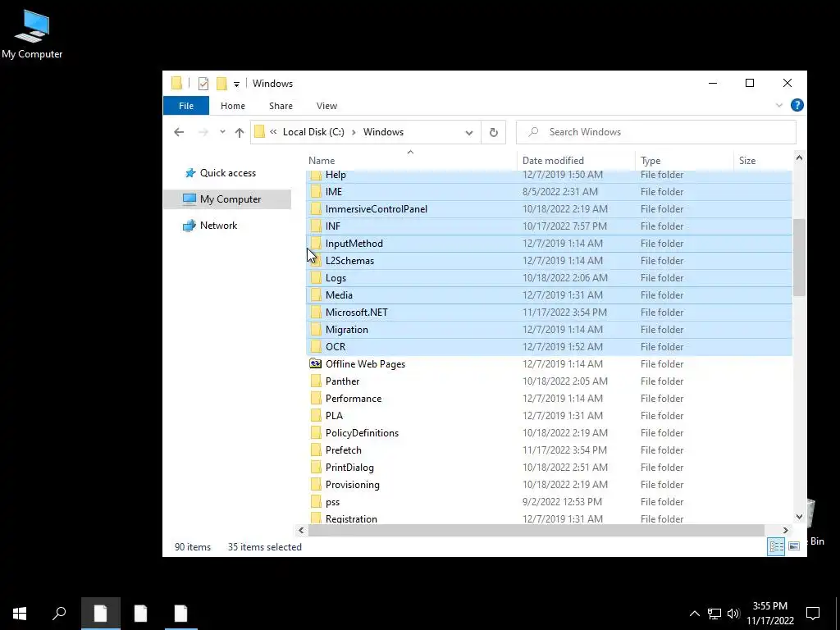Screen dimensions: 840x630
Task: Go up one folder level
Action: pyautogui.click(x=240, y=132)
